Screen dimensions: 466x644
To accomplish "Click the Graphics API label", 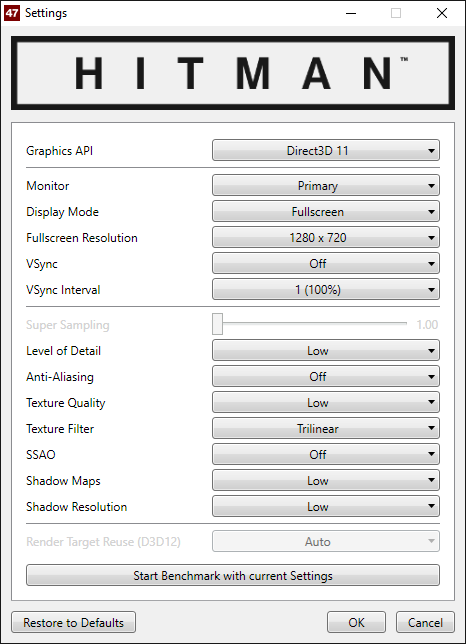I will (60, 151).
